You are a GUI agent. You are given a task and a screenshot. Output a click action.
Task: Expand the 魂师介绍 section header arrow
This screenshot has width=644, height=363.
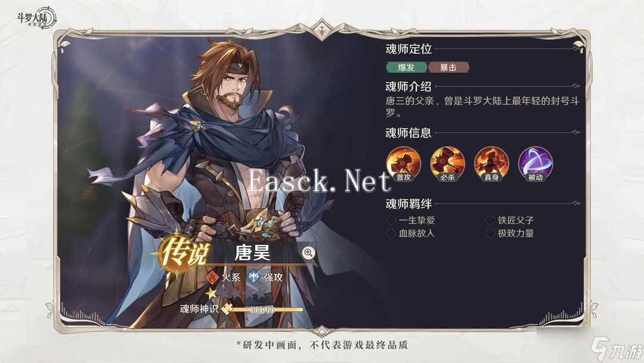point(576,86)
